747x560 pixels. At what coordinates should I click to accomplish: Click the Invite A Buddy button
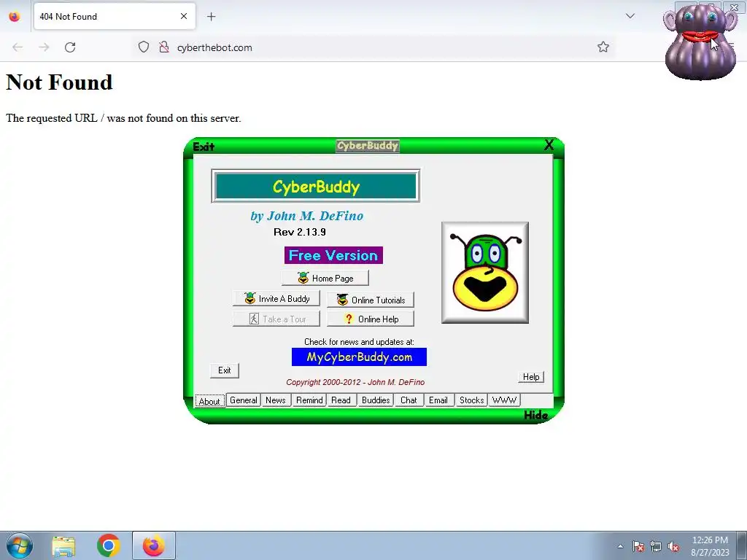pyautogui.click(x=276, y=298)
